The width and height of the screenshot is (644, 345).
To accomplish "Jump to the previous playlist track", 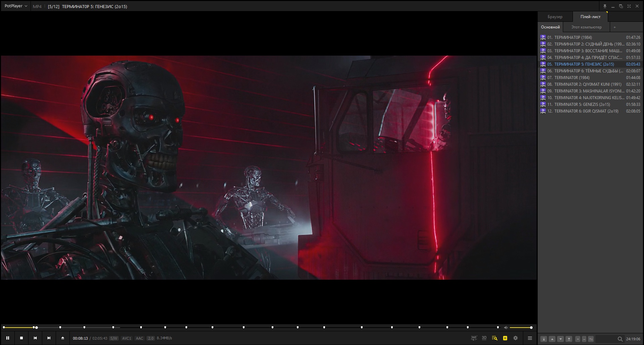I will coord(35,338).
